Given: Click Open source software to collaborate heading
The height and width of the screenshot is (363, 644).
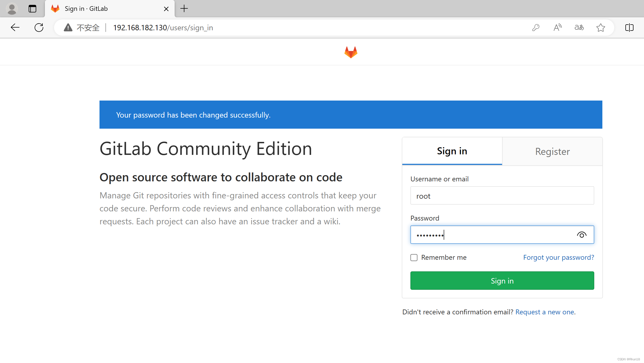Looking at the screenshot, I should pos(221,177).
